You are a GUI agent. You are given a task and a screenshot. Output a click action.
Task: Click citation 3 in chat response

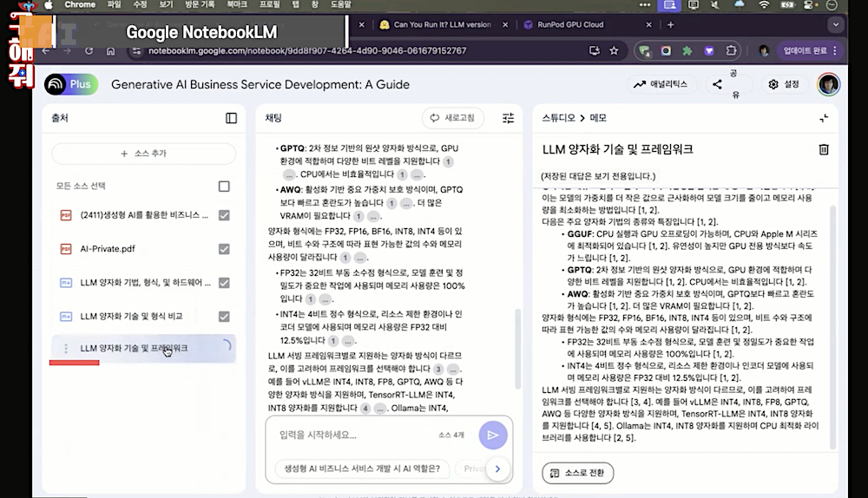[438, 369]
